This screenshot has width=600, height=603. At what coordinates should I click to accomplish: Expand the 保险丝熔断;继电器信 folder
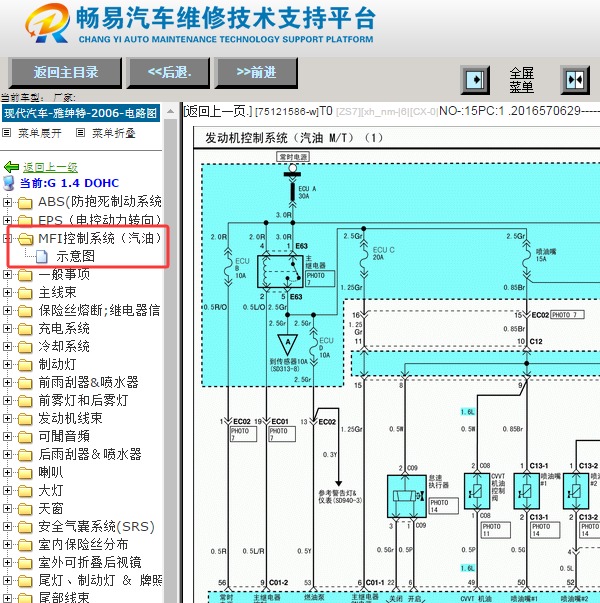(x=7, y=310)
